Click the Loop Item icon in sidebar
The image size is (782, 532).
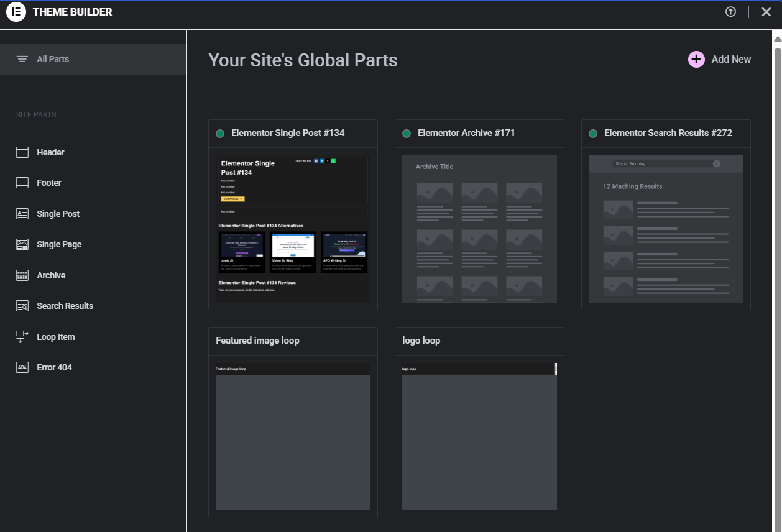[x=22, y=337]
